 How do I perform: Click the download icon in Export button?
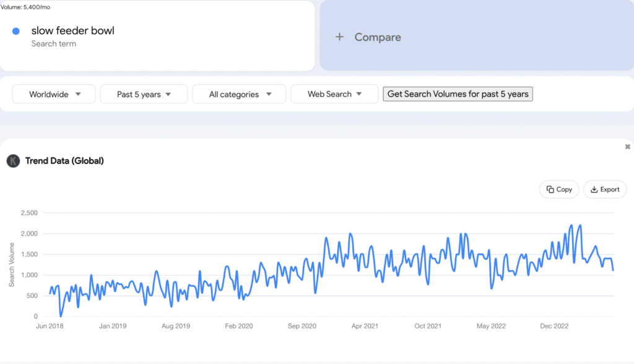coord(594,189)
